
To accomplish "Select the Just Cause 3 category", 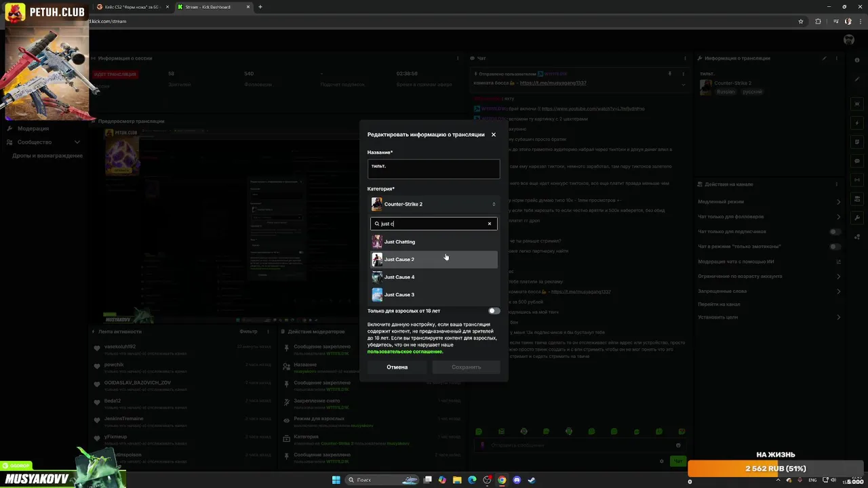I will 433,295.
